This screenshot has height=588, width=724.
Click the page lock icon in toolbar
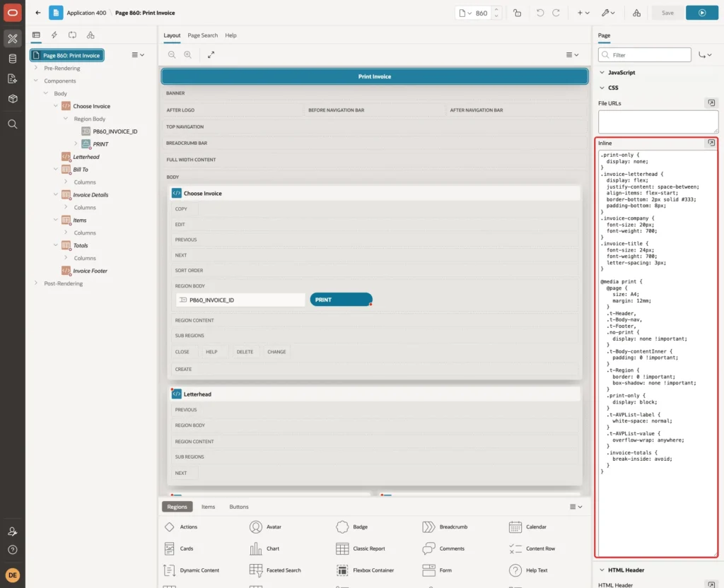click(517, 13)
